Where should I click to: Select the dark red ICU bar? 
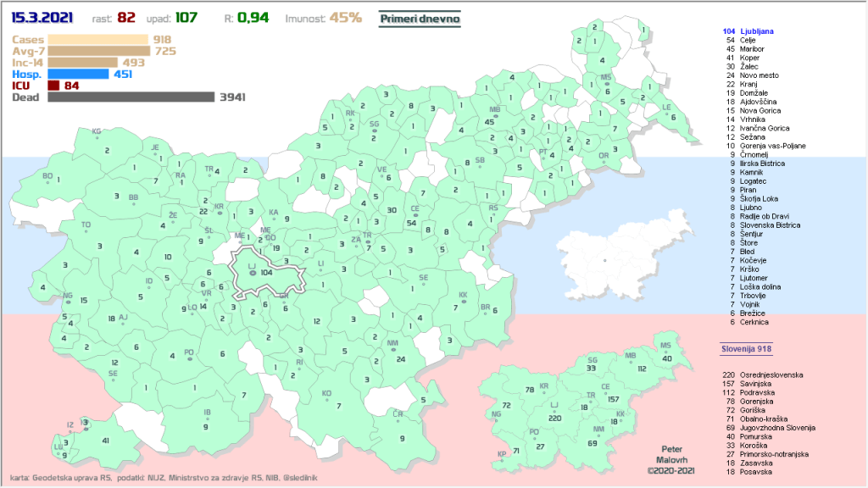pos(53,86)
